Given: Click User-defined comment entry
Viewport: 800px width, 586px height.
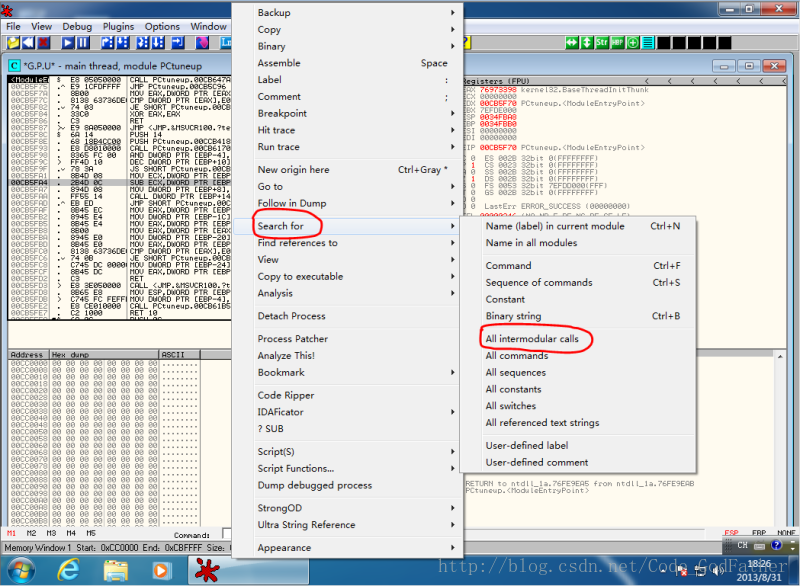Looking at the screenshot, I should (537, 463).
